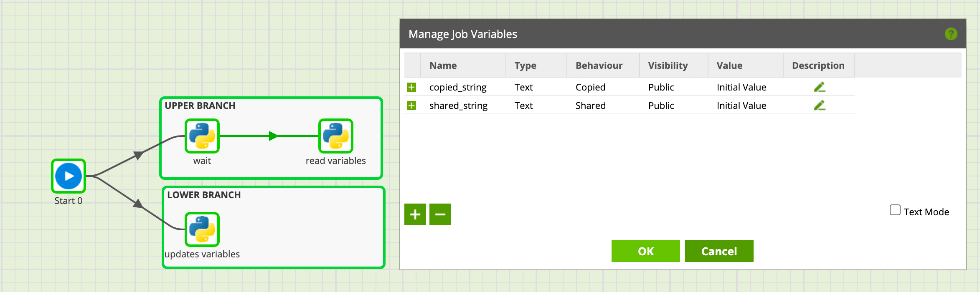Expand the copied_string row plus icon
This screenshot has width=980, height=292.
[x=411, y=87]
